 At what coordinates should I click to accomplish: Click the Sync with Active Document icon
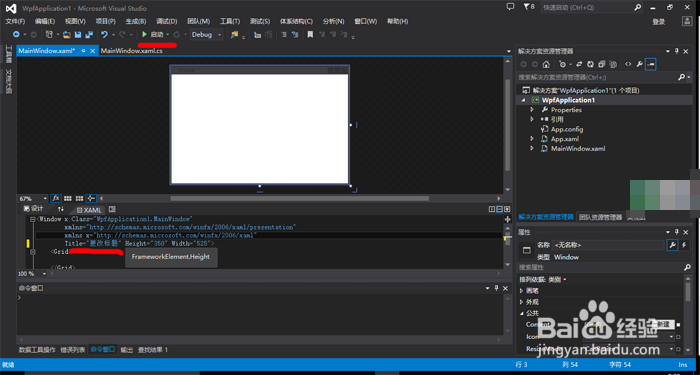579,64
